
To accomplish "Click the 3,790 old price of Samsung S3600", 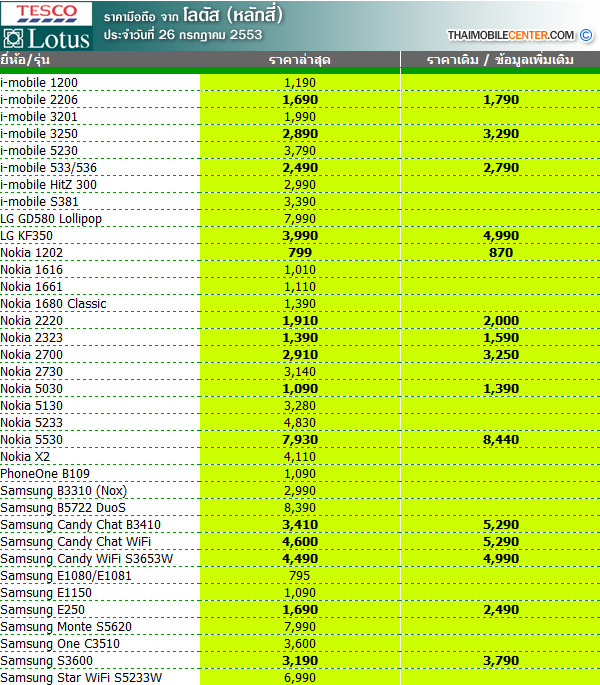I will point(501,662).
